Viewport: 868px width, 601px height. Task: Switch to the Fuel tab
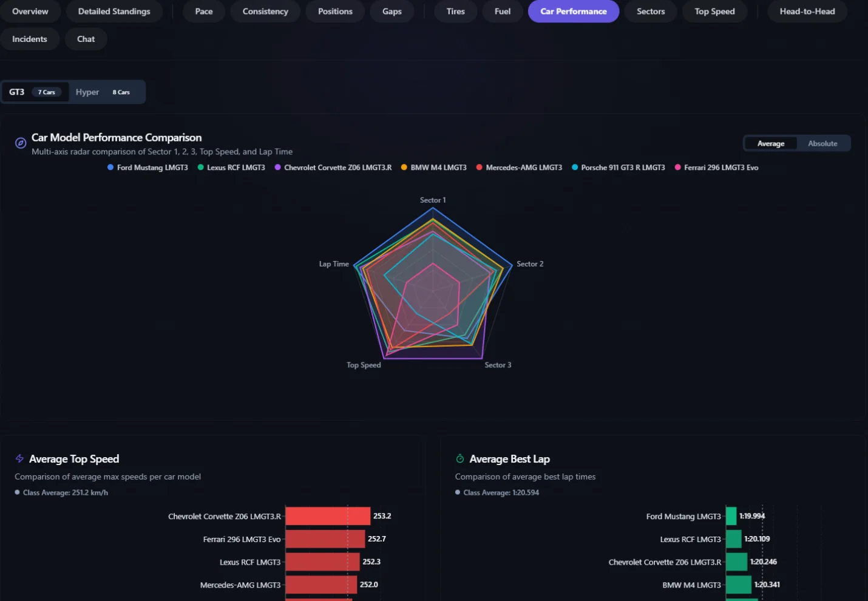pos(503,12)
